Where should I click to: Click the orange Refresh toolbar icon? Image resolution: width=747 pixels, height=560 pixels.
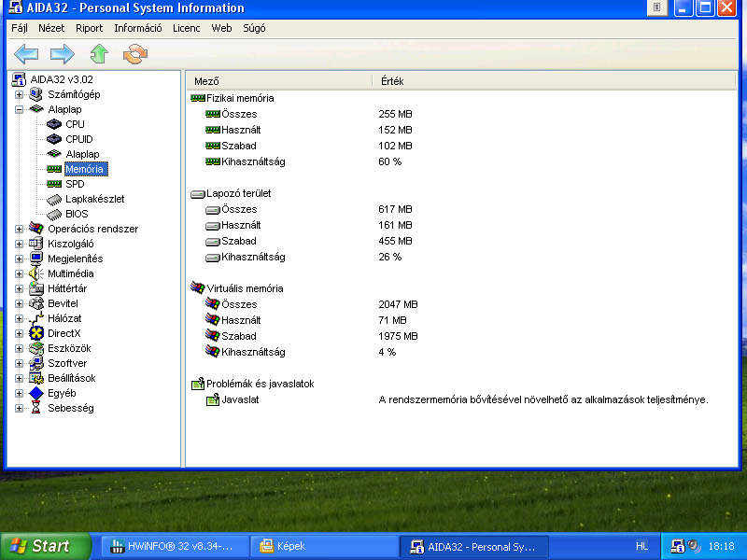click(135, 54)
